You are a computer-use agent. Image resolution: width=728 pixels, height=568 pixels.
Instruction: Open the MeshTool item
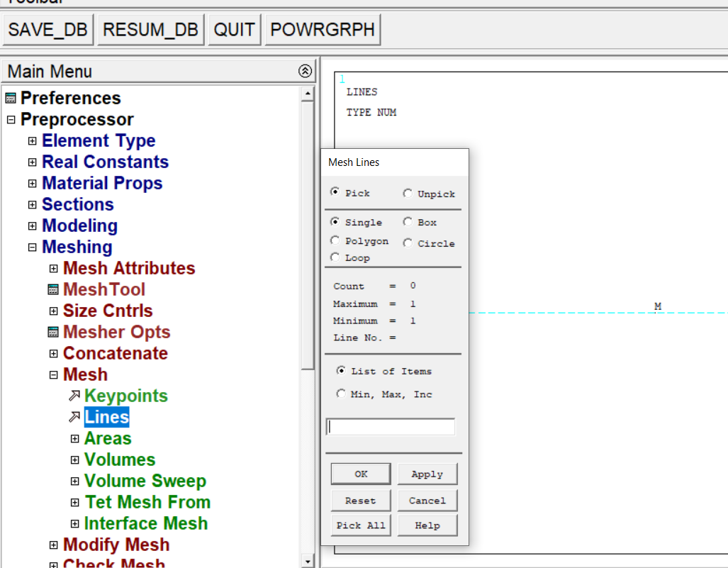click(104, 289)
